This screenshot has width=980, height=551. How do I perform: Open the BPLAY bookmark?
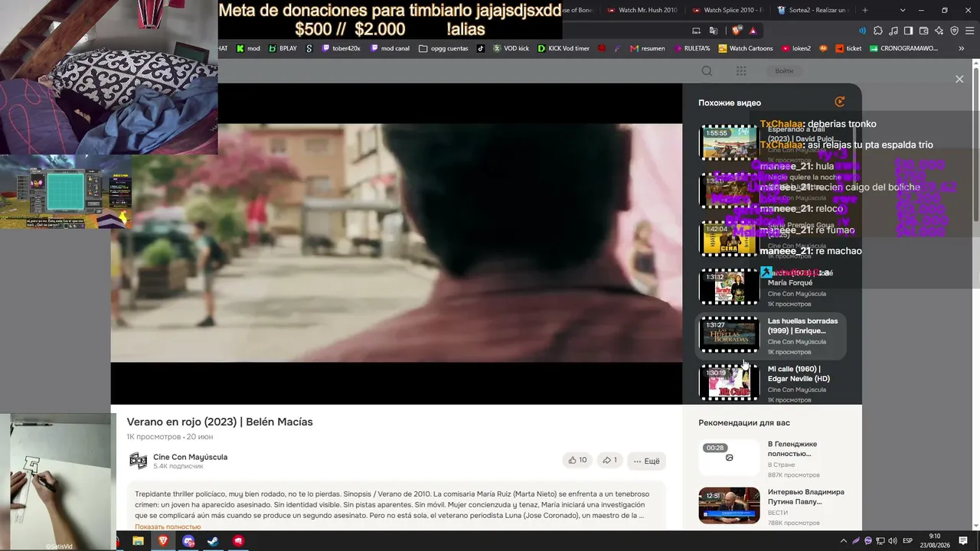[x=283, y=48]
